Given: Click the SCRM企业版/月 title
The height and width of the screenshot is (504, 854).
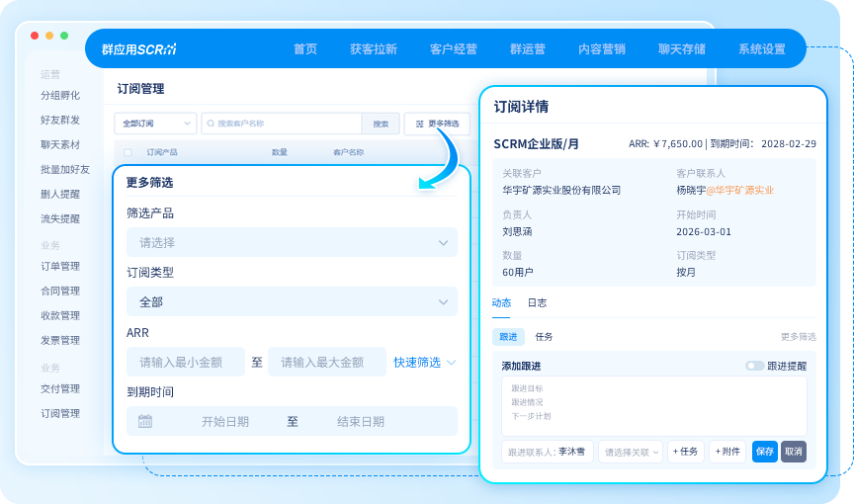Looking at the screenshot, I should pos(536,144).
